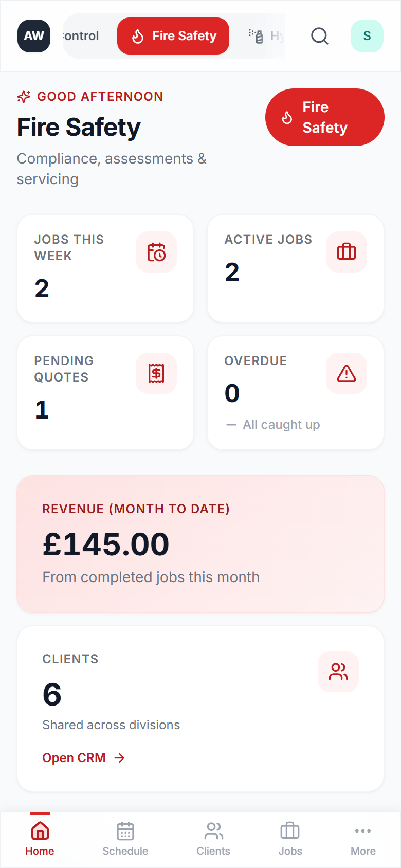Click the sparkle icon beside Good Afternoon
Screen dimensions: 401x868
24,97
